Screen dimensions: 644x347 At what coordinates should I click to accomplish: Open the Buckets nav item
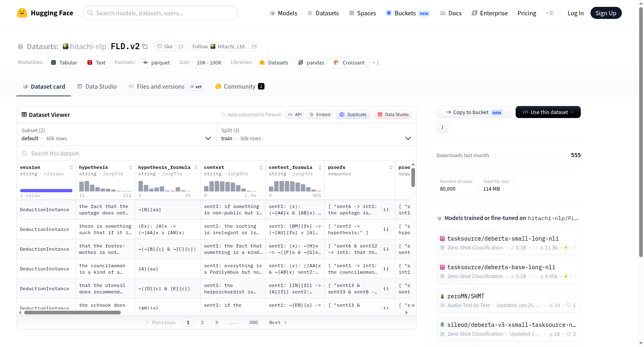coord(408,13)
